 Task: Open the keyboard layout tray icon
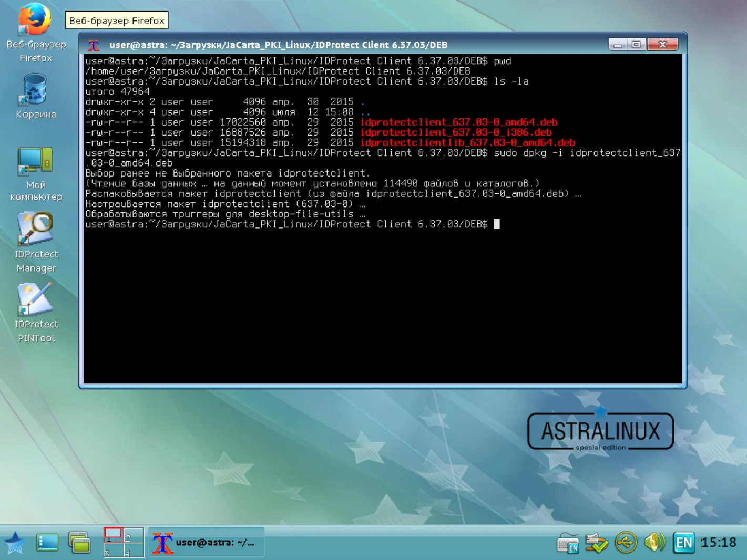point(568,543)
